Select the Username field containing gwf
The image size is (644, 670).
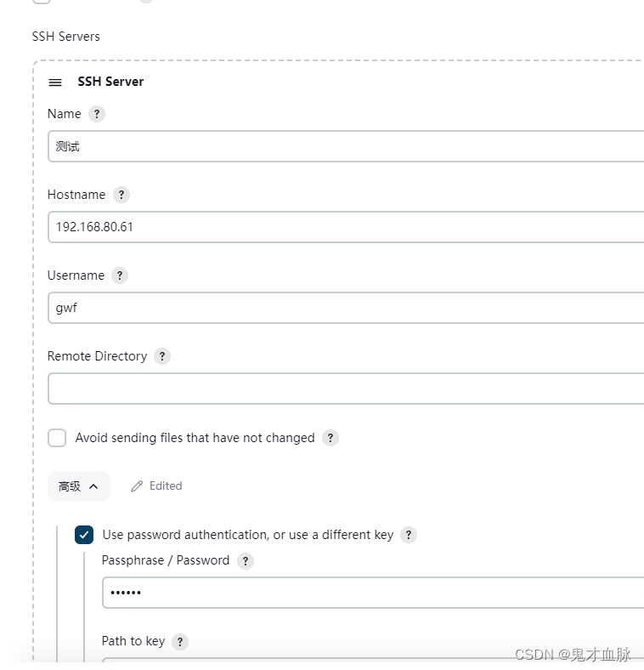coord(346,308)
